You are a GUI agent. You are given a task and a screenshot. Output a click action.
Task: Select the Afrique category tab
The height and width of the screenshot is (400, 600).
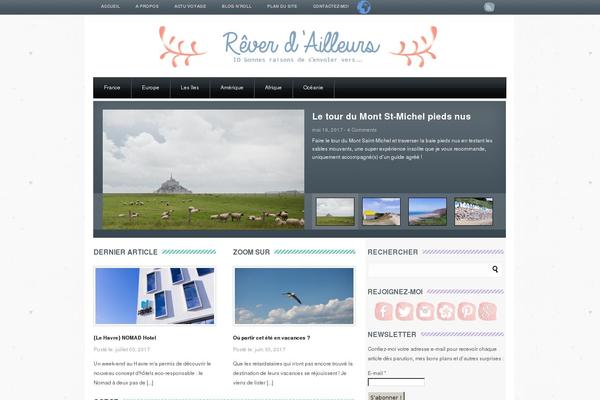point(273,88)
